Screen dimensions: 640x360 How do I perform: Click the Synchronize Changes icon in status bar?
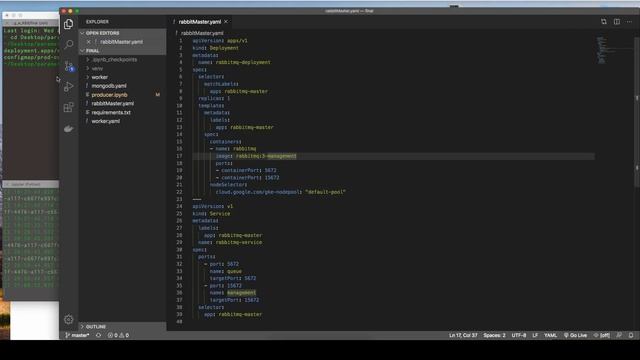coord(98,335)
